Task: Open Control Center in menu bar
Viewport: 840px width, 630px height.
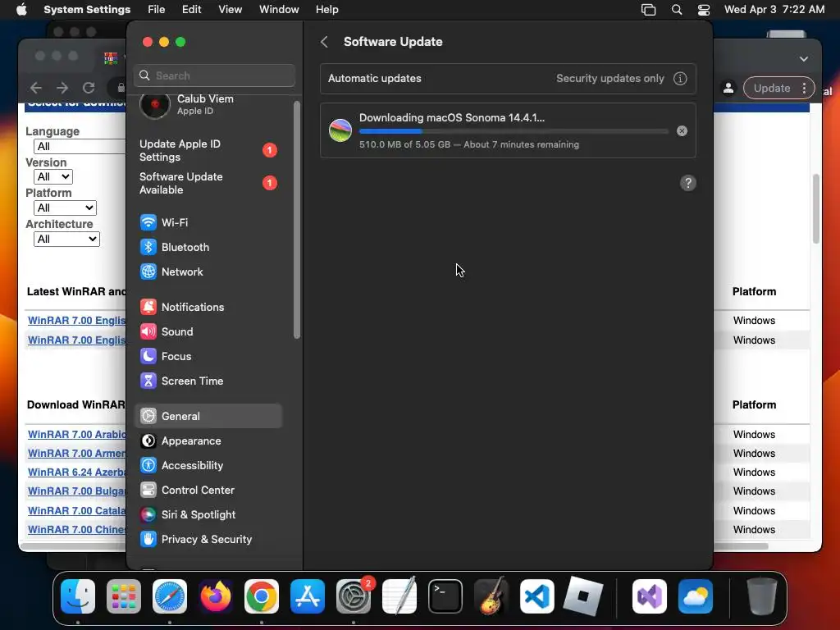Action: (703, 10)
